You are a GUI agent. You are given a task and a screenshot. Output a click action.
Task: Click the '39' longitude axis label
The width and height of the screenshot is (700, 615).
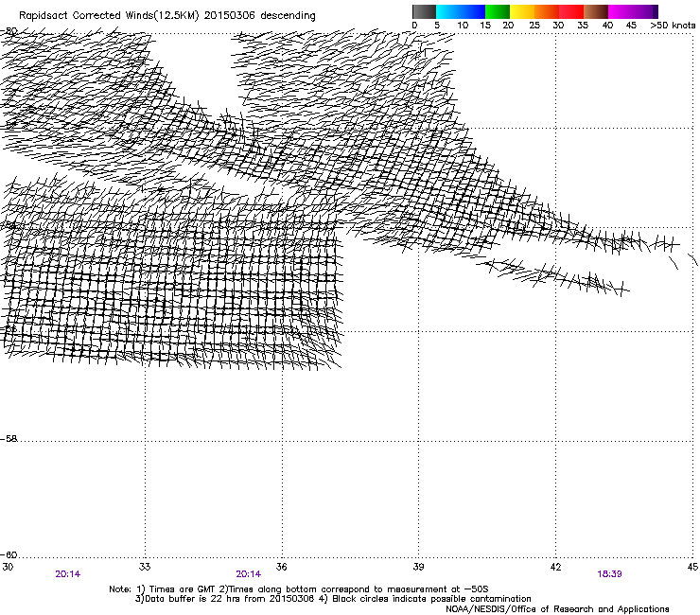[418, 567]
